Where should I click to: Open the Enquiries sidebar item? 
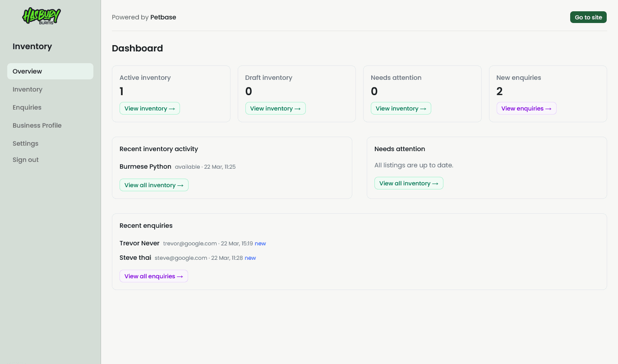[27, 107]
